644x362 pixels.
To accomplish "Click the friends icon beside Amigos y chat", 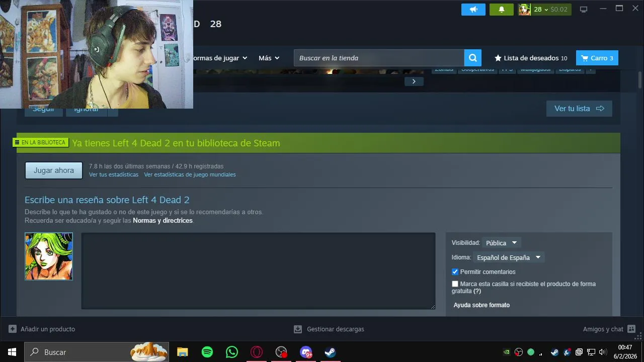I will pos(631,329).
